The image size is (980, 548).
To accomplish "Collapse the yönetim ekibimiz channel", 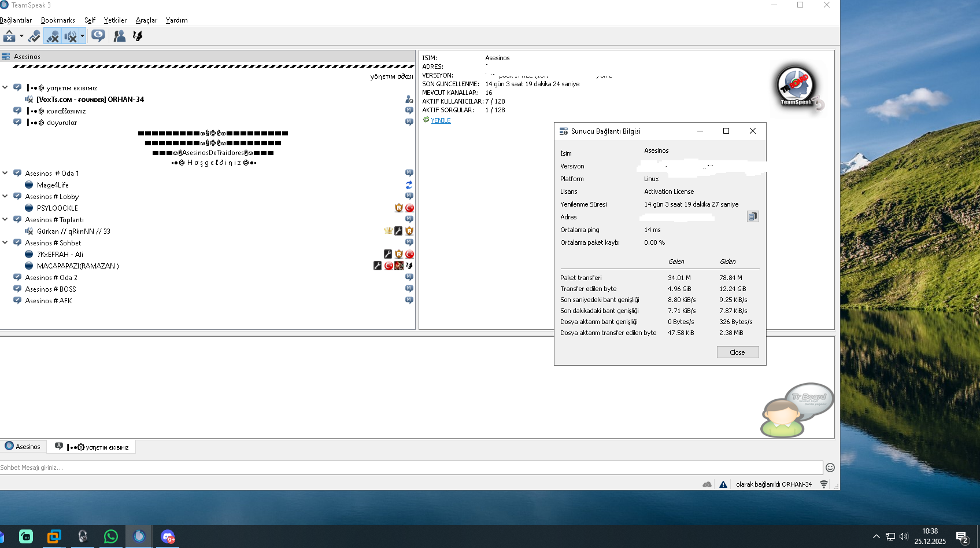I will pos(5,87).
